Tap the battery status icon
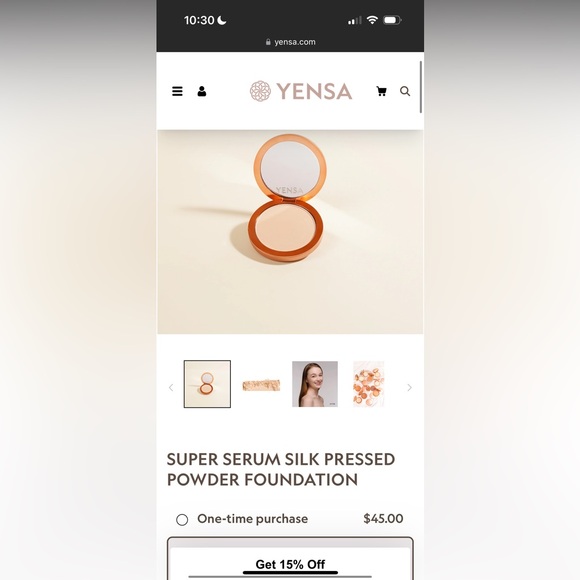This screenshot has width=580, height=580. click(x=392, y=20)
